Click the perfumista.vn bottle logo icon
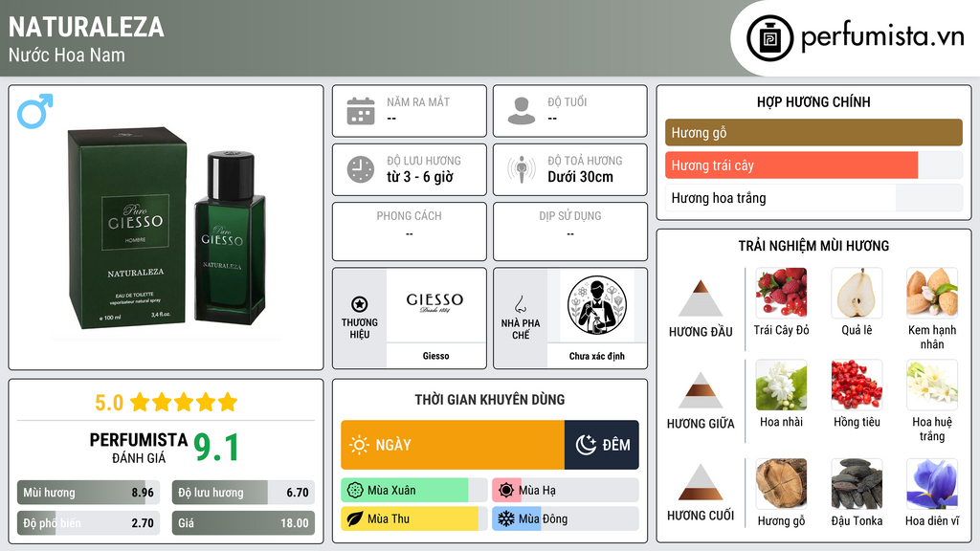Viewport: 980px width, 551px height. click(769, 38)
